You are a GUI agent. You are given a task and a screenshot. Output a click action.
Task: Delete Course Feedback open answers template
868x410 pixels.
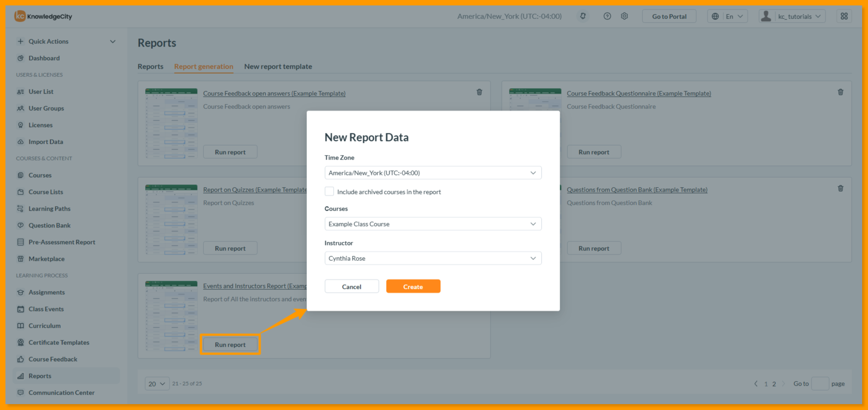479,92
